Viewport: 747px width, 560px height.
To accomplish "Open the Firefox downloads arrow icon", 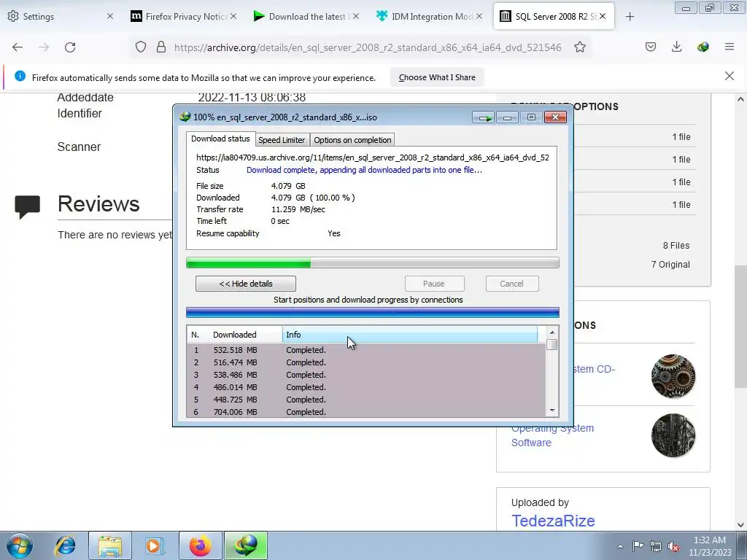I will coord(676,47).
